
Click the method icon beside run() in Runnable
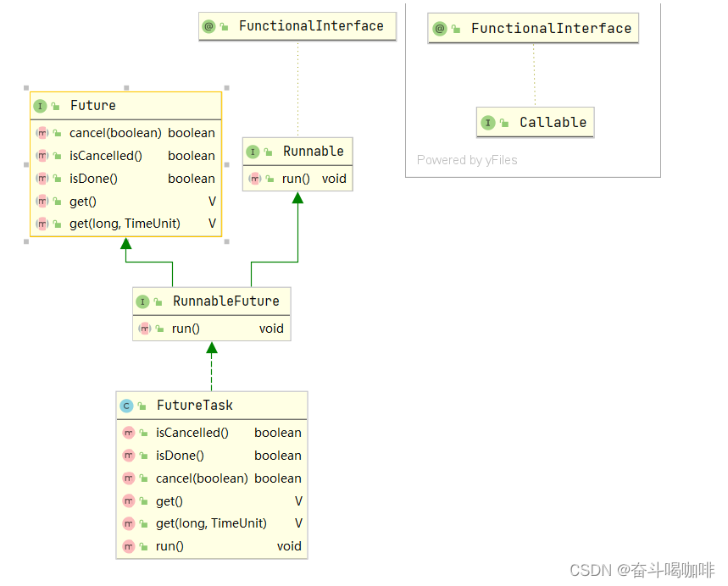pos(255,179)
